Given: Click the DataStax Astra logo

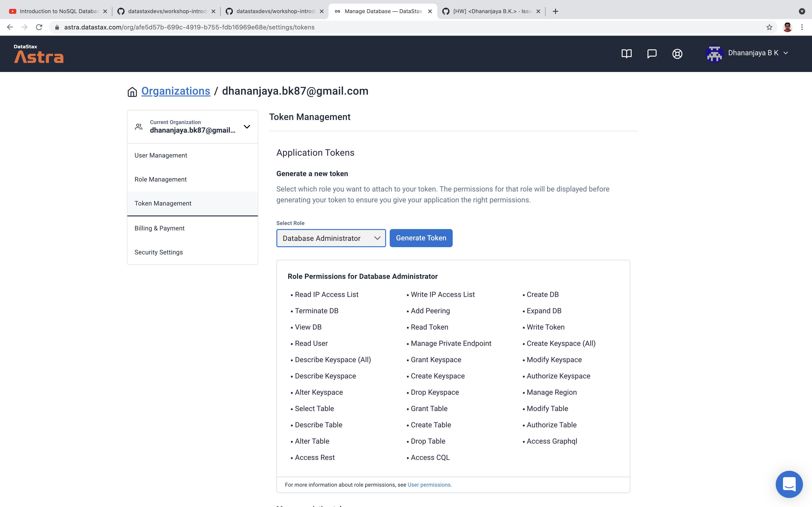Looking at the screenshot, I should (38, 54).
